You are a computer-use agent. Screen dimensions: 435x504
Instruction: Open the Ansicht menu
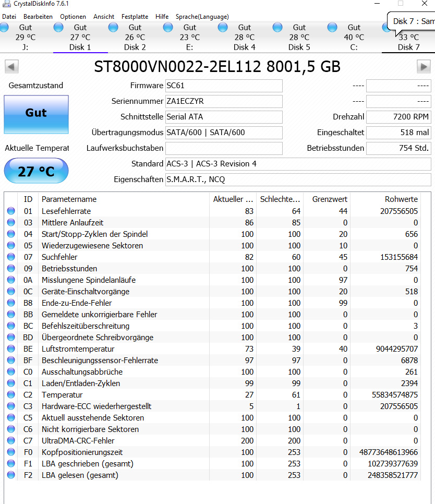click(x=104, y=17)
